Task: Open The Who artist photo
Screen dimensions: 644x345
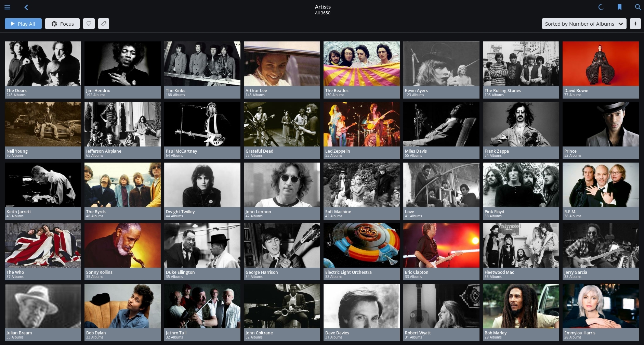Action: 43,245
